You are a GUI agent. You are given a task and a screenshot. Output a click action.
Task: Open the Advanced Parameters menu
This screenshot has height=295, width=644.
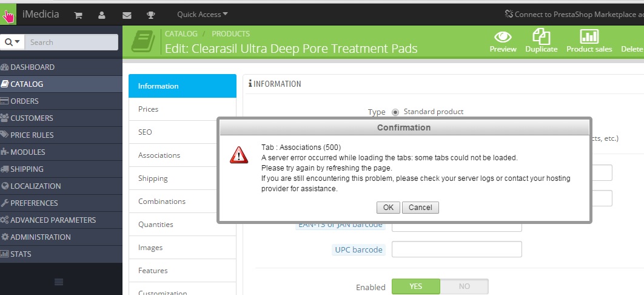pyautogui.click(x=61, y=220)
